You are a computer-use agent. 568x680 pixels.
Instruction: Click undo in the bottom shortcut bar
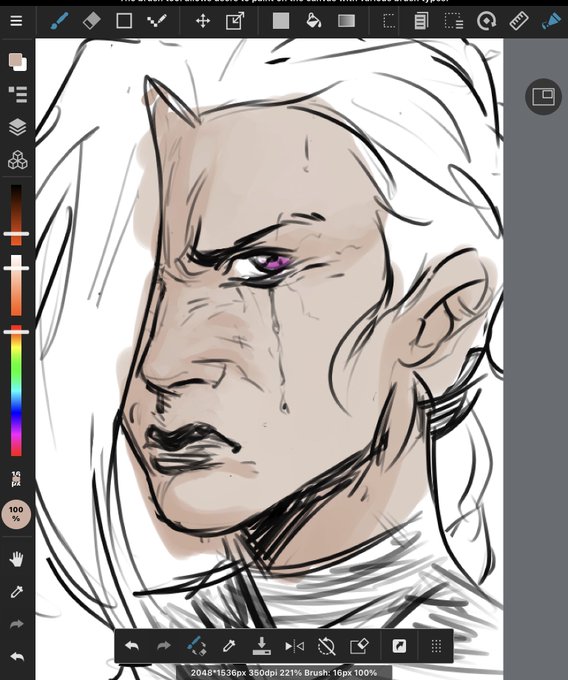tap(131, 646)
